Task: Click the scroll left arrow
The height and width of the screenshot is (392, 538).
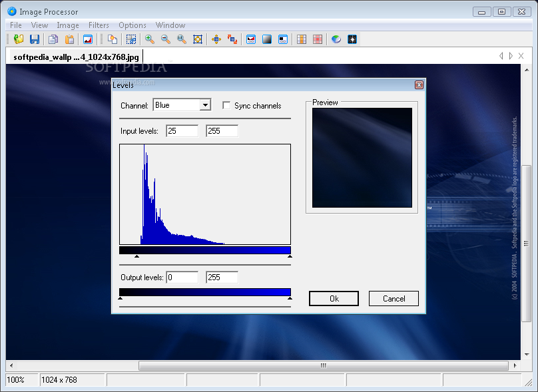Action: coord(11,365)
